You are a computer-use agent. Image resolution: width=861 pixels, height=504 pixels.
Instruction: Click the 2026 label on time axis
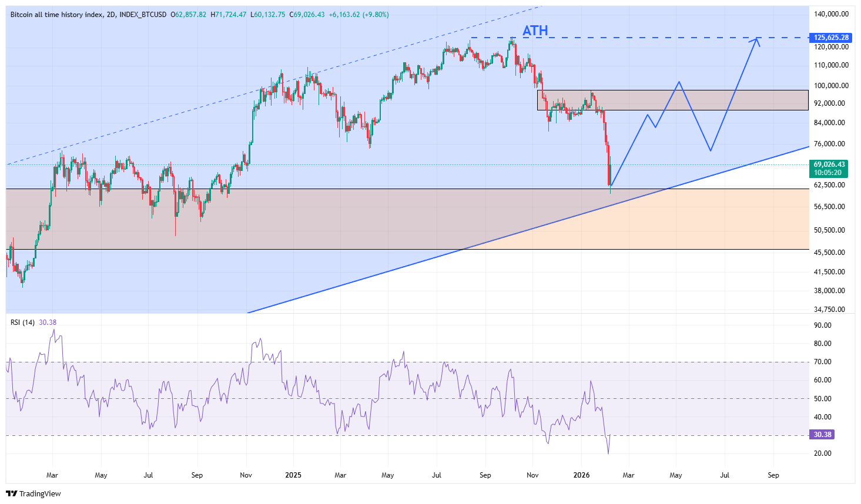581,475
